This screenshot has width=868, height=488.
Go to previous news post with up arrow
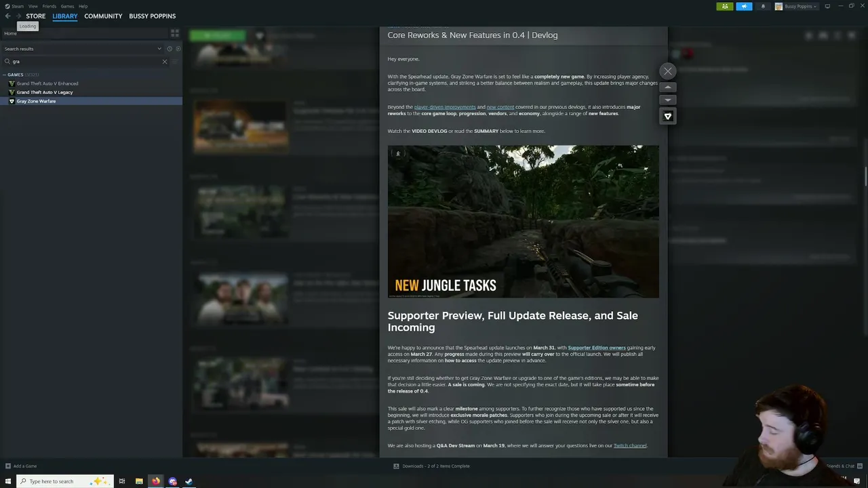(668, 87)
